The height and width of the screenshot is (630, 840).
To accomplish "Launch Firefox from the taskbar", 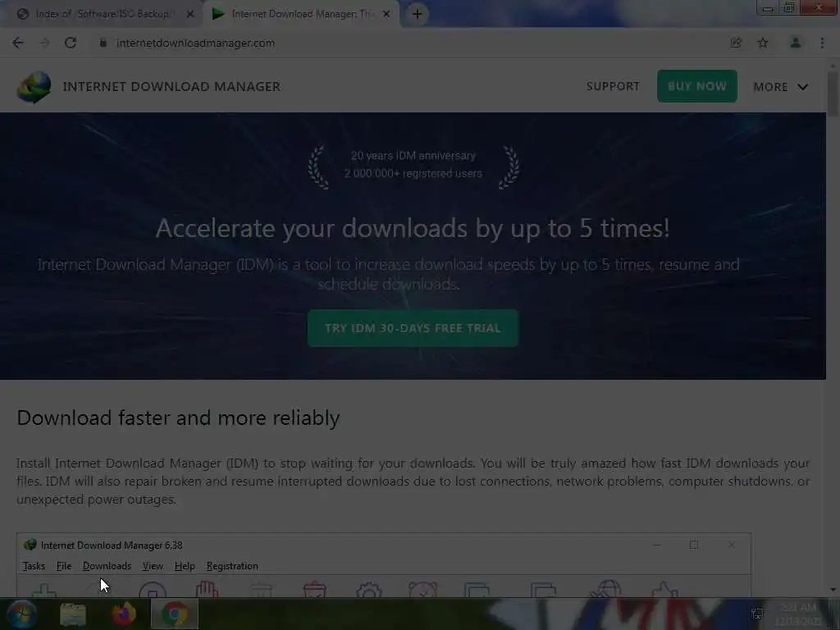I will (124, 614).
